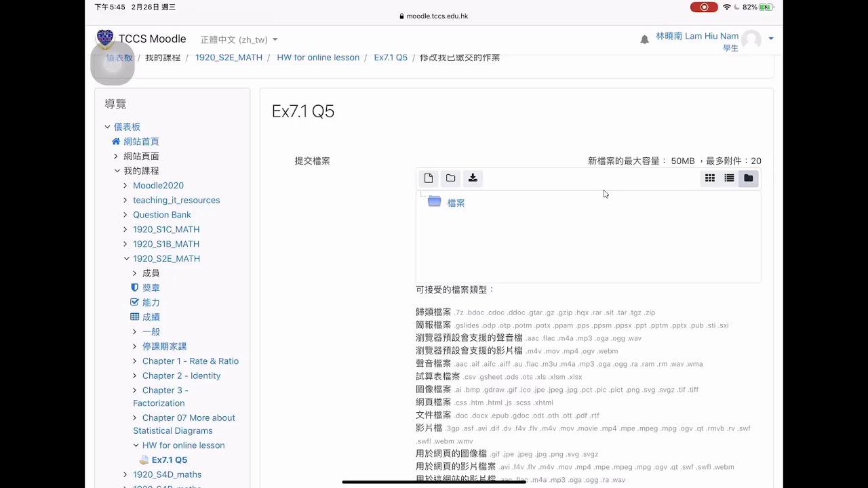The image size is (868, 488).
Task: Click the 提交檔案 label
Action: [312, 161]
